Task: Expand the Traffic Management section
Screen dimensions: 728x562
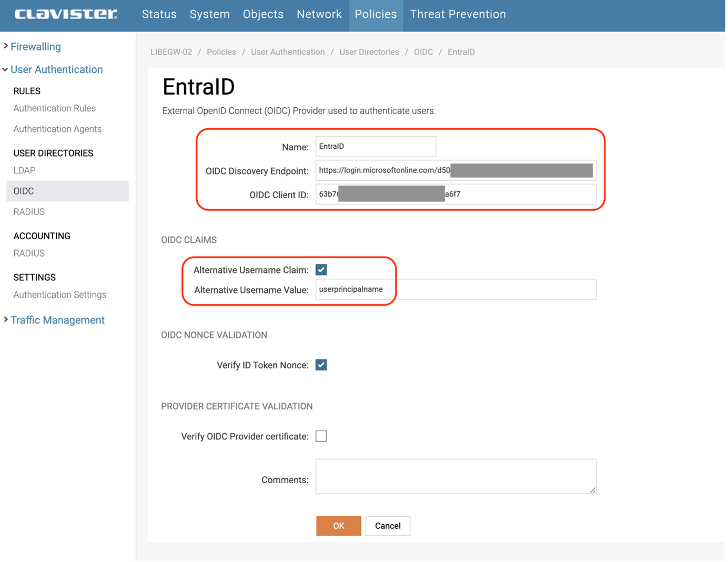Action: [x=57, y=320]
